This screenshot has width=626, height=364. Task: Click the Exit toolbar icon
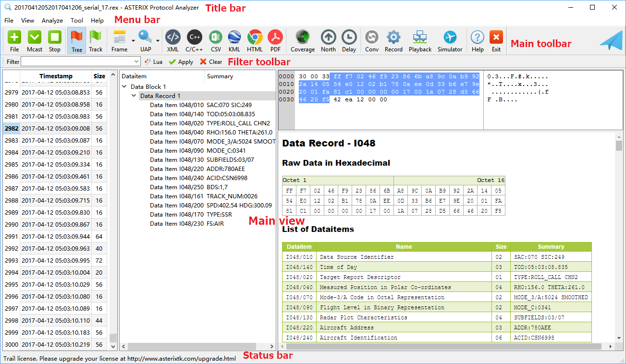point(496,41)
